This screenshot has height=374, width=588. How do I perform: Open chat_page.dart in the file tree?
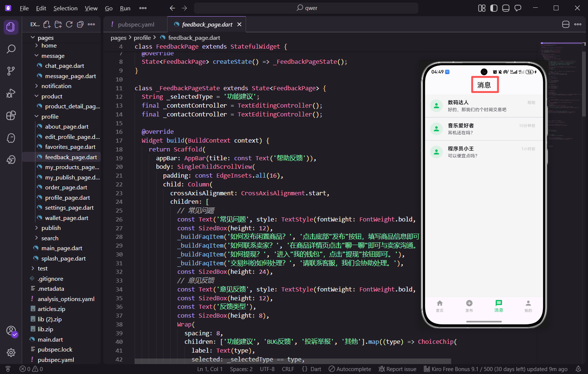pos(64,66)
